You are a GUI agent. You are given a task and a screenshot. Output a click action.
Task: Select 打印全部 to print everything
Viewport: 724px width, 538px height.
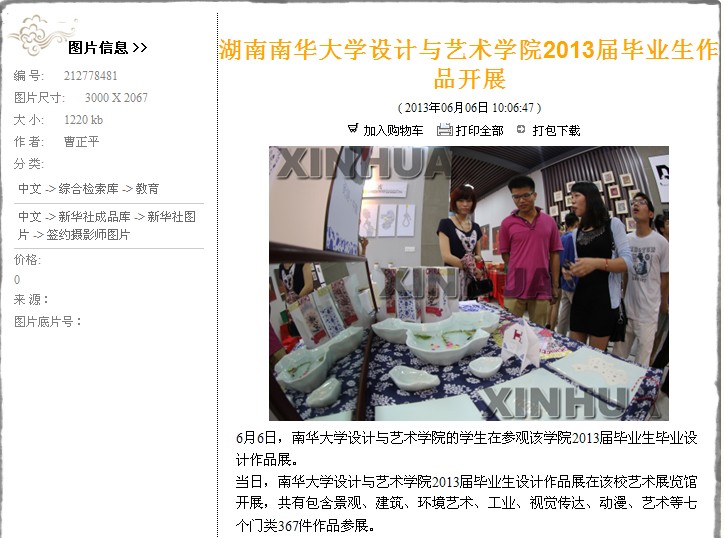tap(479, 131)
